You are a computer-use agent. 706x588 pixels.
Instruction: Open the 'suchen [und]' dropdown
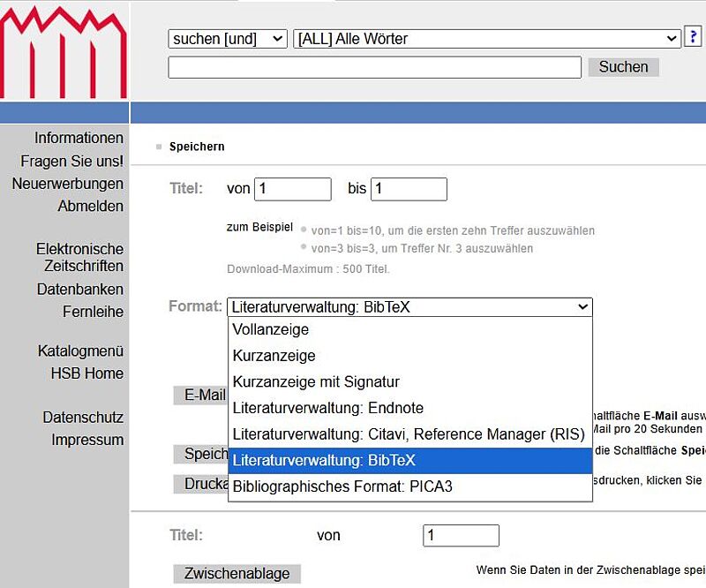(228, 39)
